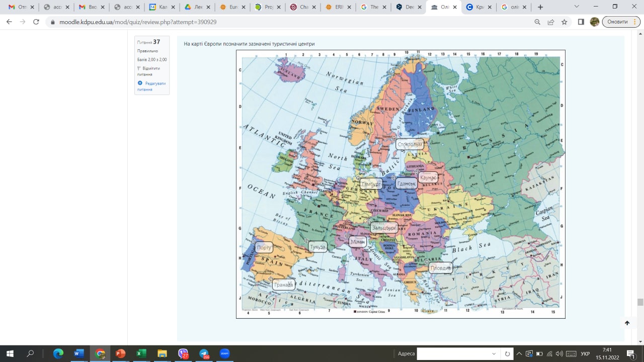
Task: Open Telegram from the taskbar
Action: [x=204, y=353]
